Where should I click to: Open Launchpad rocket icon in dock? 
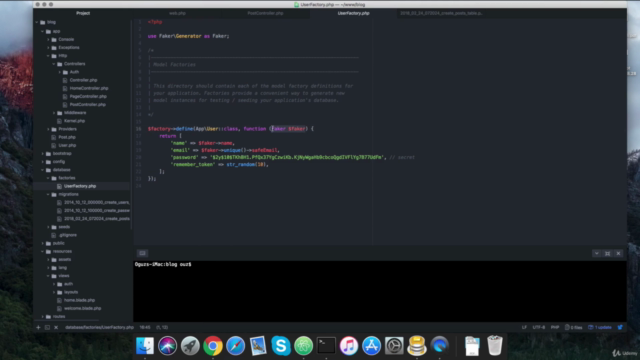click(x=190, y=346)
